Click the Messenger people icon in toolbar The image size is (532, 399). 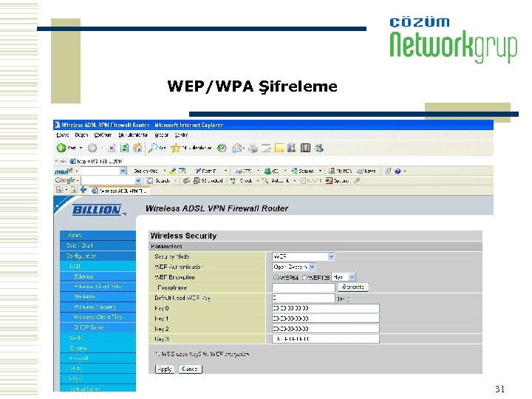coord(318,148)
